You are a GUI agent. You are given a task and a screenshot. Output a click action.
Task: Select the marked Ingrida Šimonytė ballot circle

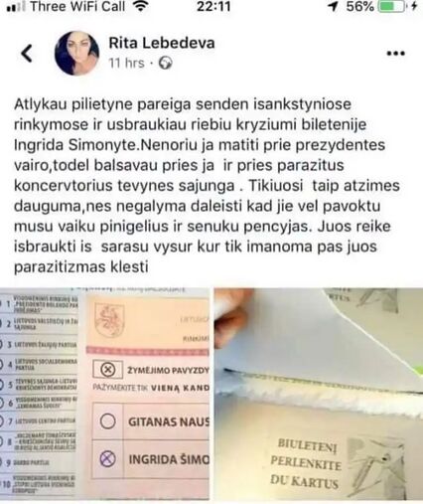(x=107, y=459)
